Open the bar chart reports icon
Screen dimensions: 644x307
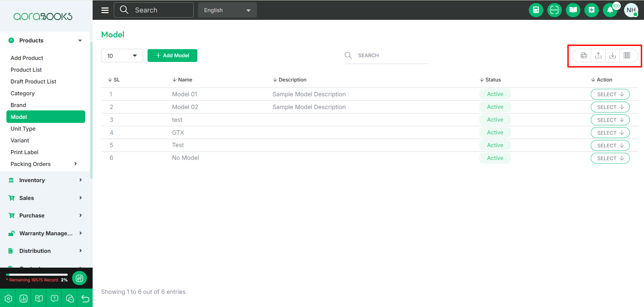coord(24,298)
